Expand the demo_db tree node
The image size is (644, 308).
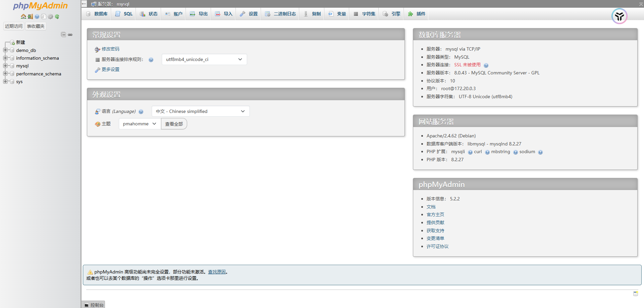[5, 50]
